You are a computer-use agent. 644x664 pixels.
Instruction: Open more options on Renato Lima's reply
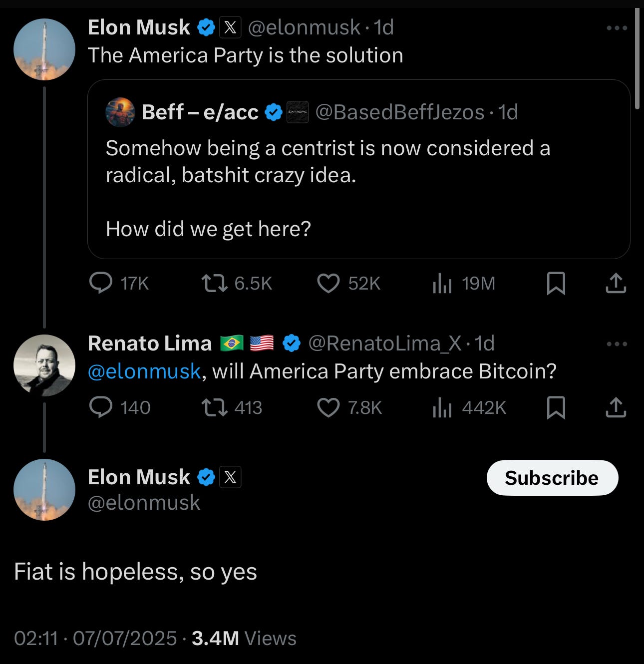pos(617,343)
